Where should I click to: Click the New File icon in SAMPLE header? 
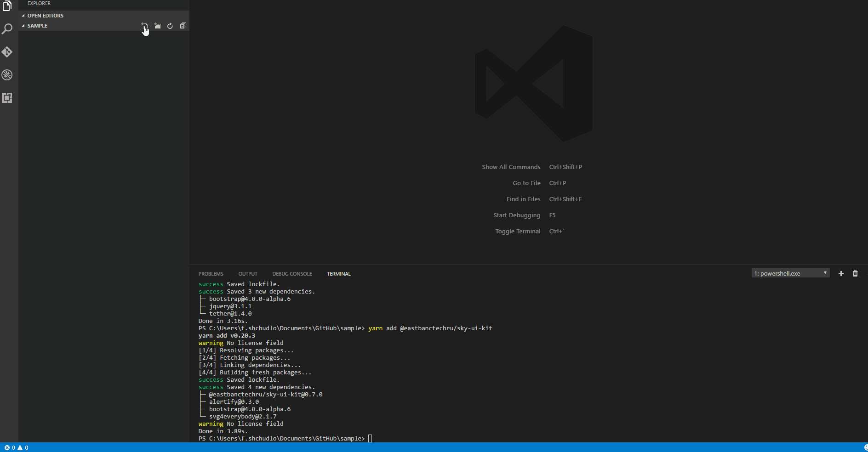point(144,26)
